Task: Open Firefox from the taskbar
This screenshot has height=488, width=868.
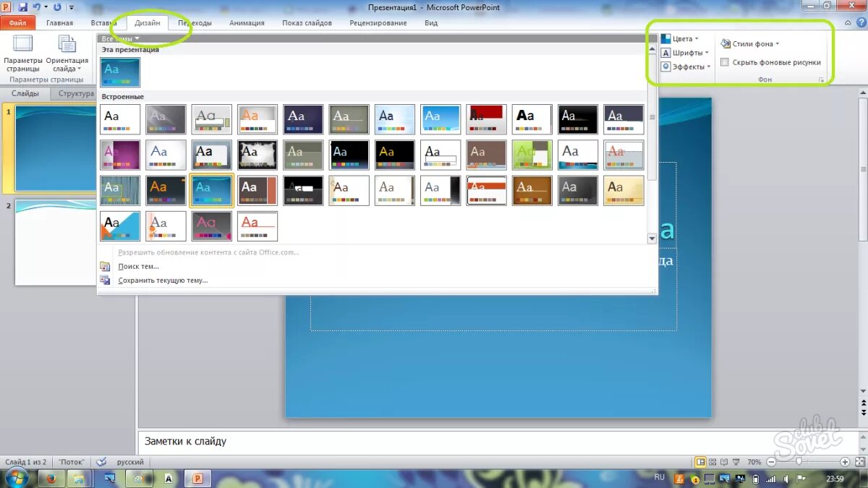Action: coord(51,478)
